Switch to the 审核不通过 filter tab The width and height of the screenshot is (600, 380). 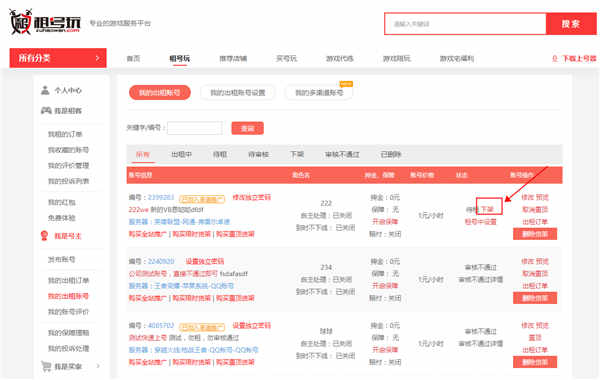342,155
